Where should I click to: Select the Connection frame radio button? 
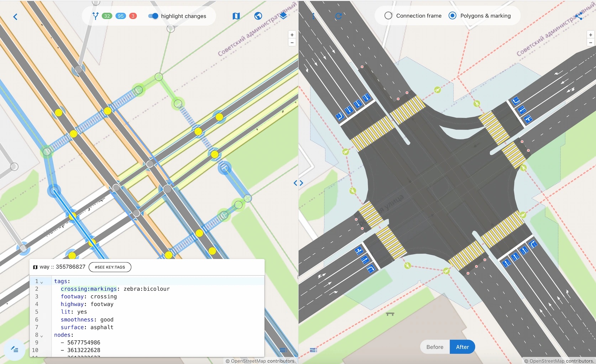[x=388, y=16]
